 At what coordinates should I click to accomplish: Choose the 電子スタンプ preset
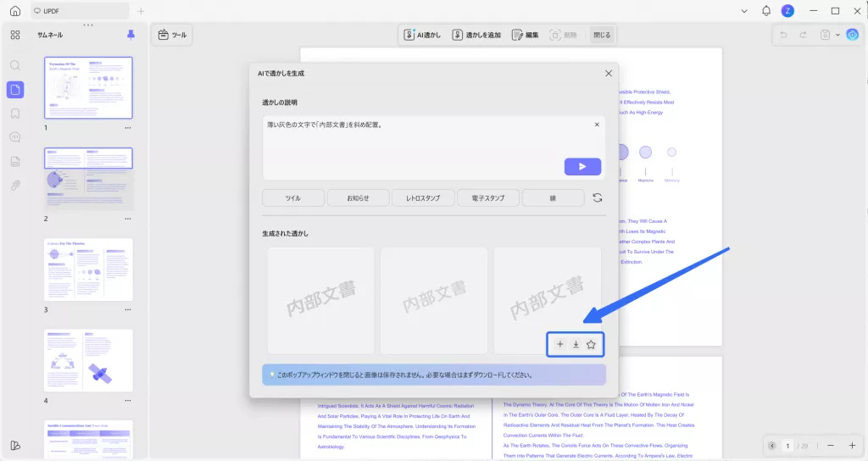tap(487, 198)
